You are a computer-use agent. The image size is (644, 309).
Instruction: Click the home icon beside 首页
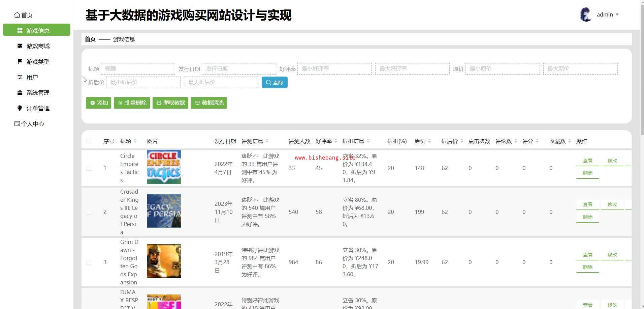(x=17, y=15)
